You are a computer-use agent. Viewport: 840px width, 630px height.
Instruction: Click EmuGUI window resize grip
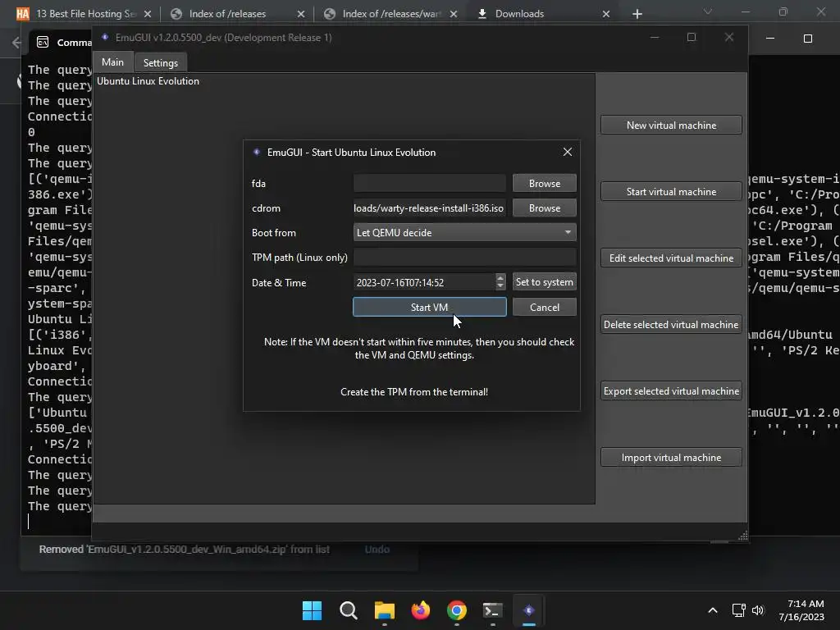(742, 536)
